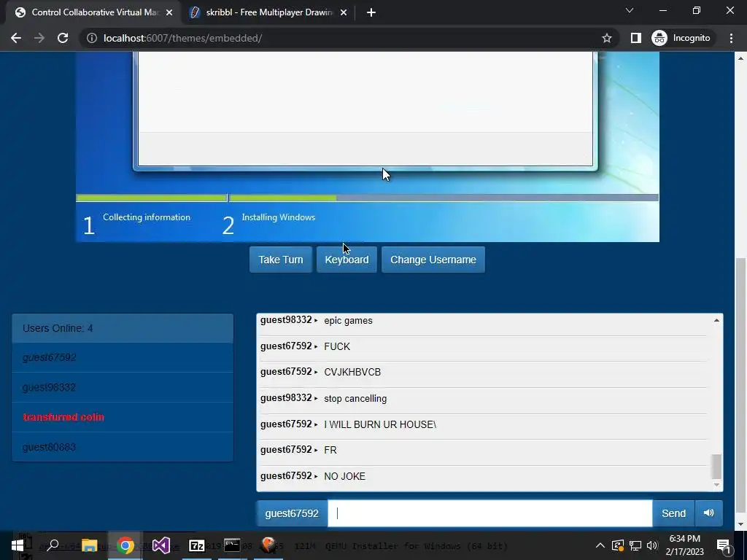Open the browser side panel icon
Viewport: 747px width, 560px height.
pyautogui.click(x=636, y=38)
